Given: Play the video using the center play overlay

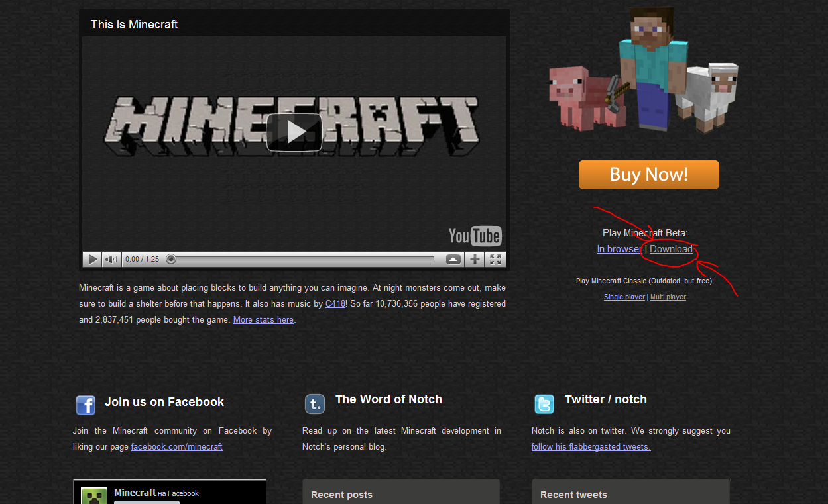Looking at the screenshot, I should click(294, 132).
